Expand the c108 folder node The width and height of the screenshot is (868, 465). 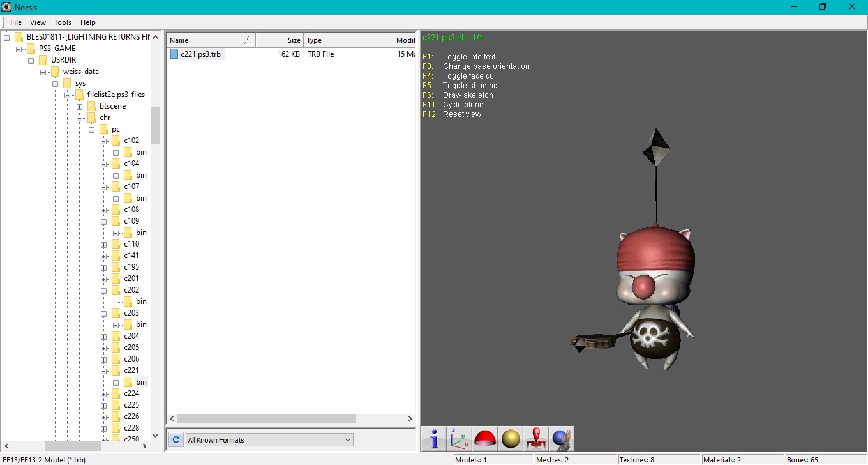pyautogui.click(x=103, y=210)
